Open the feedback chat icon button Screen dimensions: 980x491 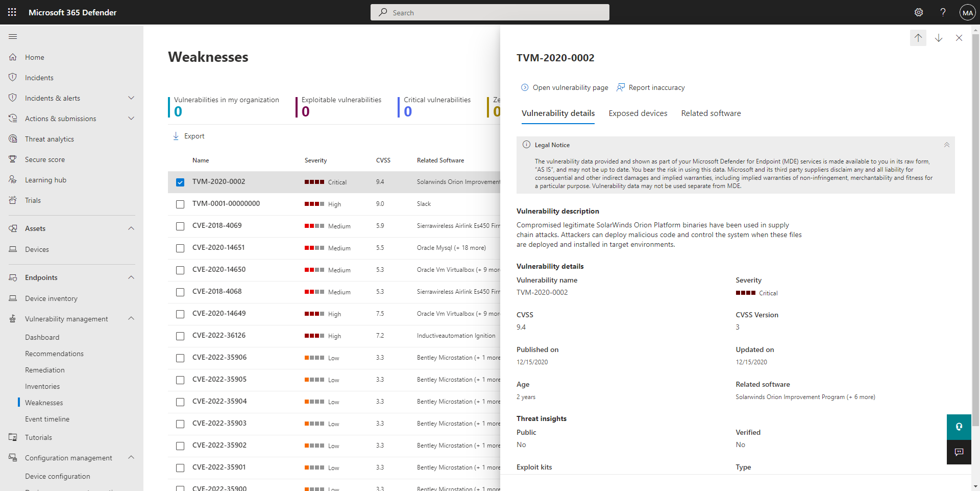click(x=959, y=452)
